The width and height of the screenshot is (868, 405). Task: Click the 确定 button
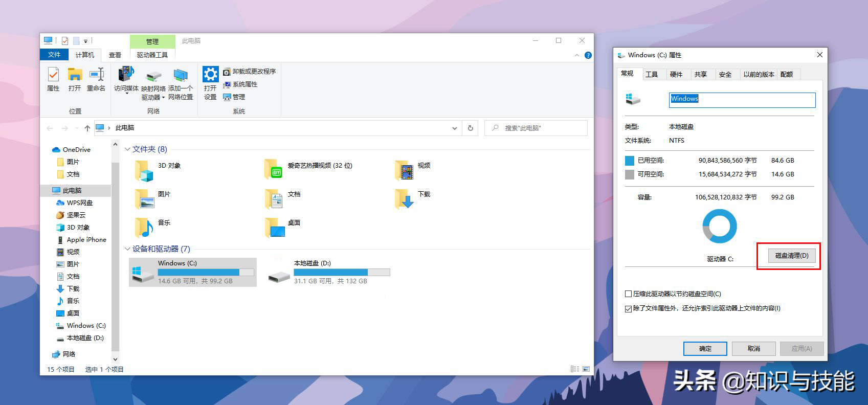(705, 349)
